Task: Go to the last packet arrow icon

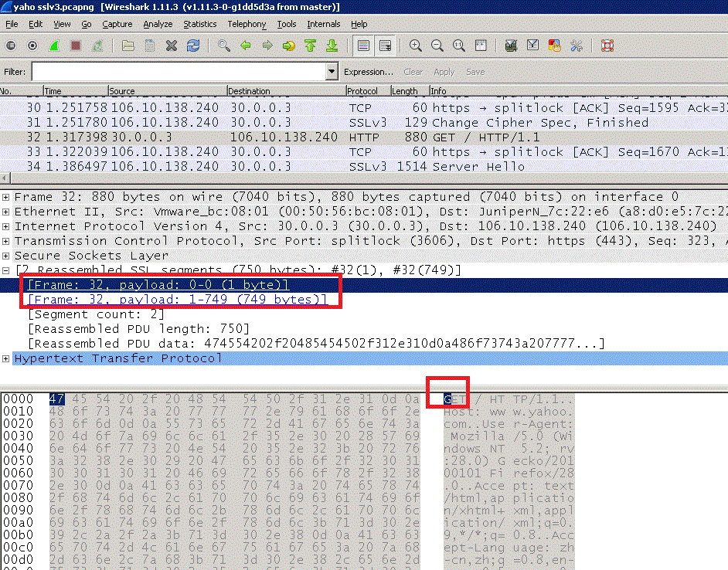Action: (x=332, y=46)
